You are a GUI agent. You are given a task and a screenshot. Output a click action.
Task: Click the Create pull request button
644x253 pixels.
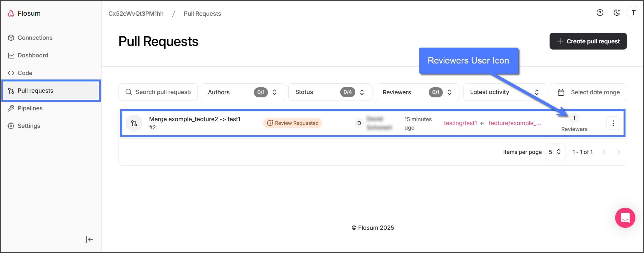click(588, 41)
